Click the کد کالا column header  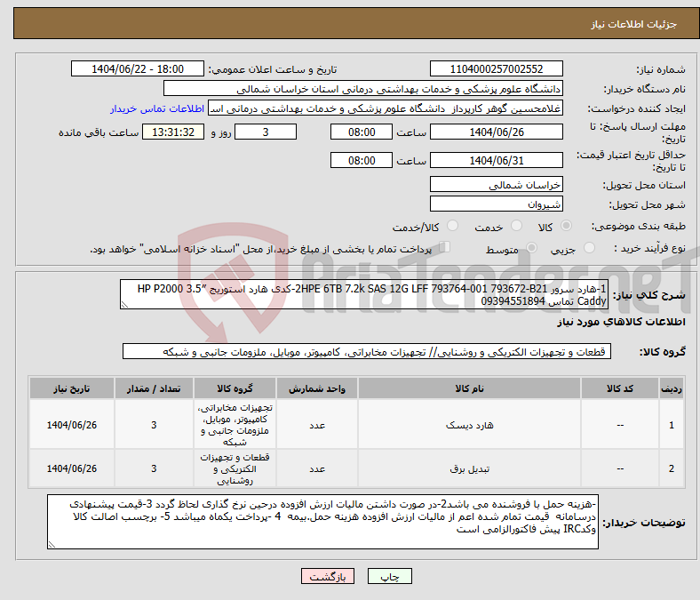tap(620, 388)
